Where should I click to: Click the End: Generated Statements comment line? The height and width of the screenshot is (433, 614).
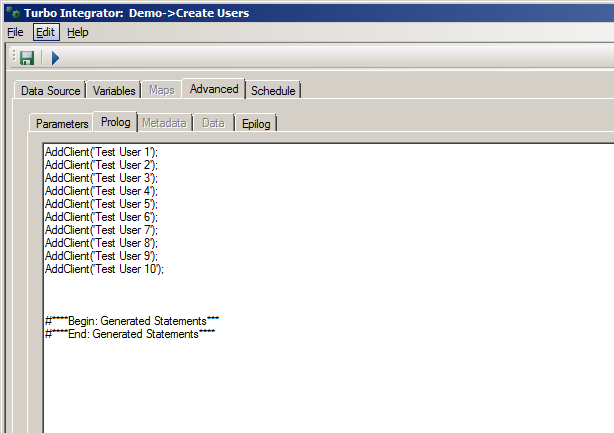(x=130, y=334)
